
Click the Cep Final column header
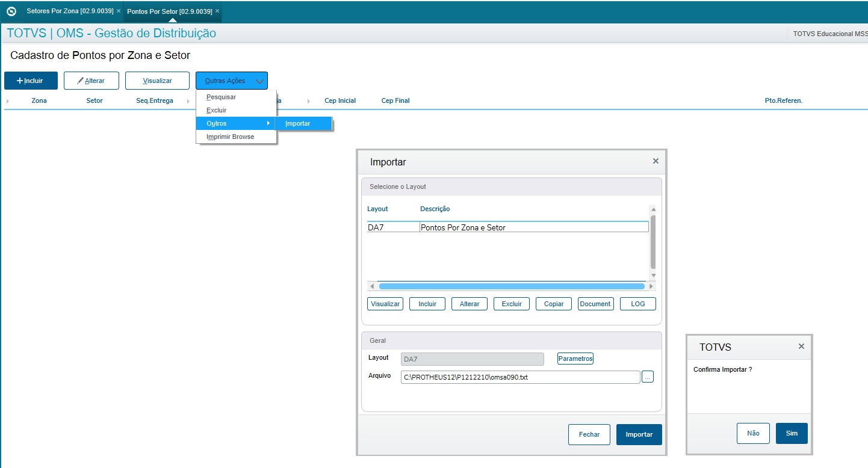pos(395,100)
